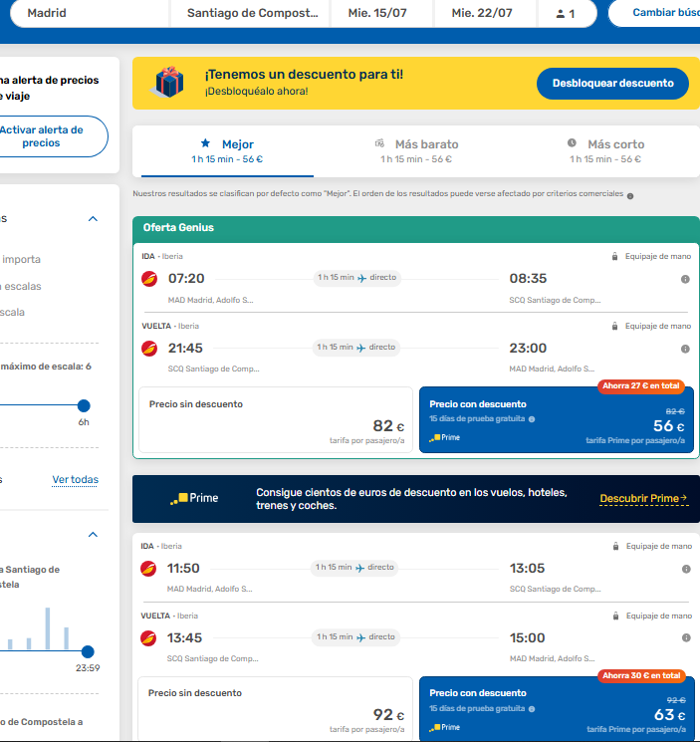Click the 6h max layover slider handle

pos(84,405)
